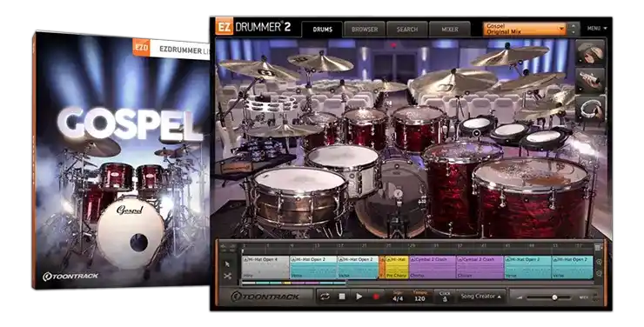644x327 pixels.
Task: Edit the Tempo 120 value
Action: click(x=419, y=297)
